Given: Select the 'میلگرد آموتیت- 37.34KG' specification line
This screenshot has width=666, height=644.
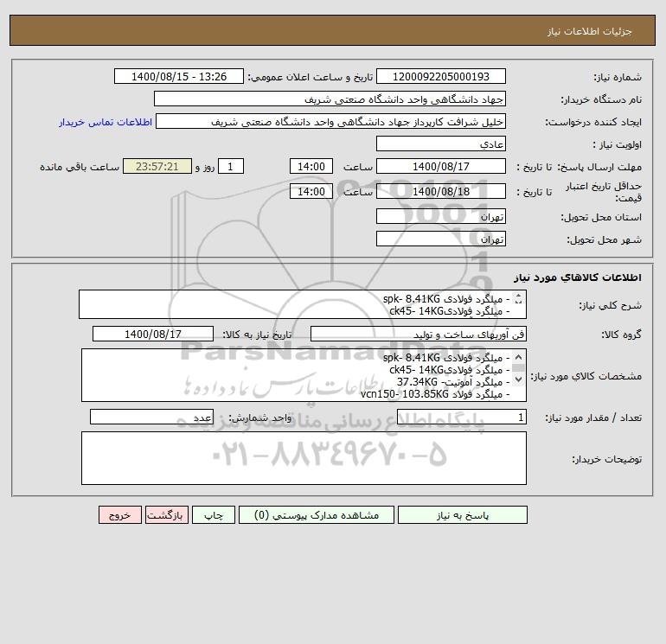Looking at the screenshot, I should (x=453, y=382).
